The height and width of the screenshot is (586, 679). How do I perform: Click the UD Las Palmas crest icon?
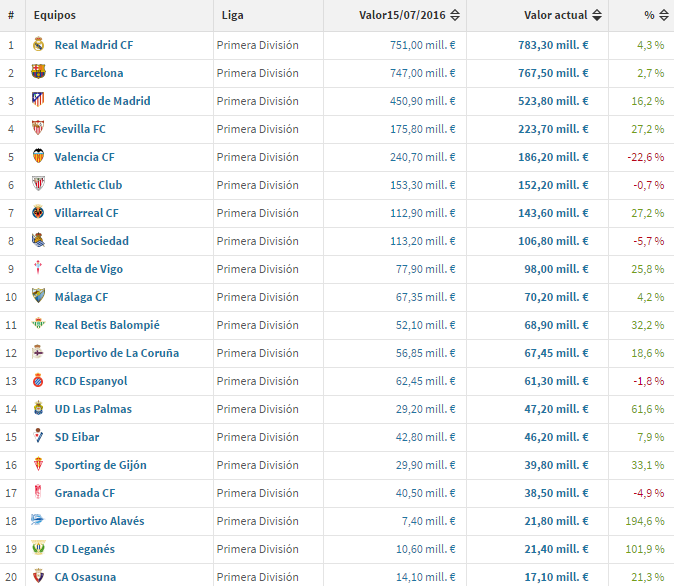tap(39, 408)
